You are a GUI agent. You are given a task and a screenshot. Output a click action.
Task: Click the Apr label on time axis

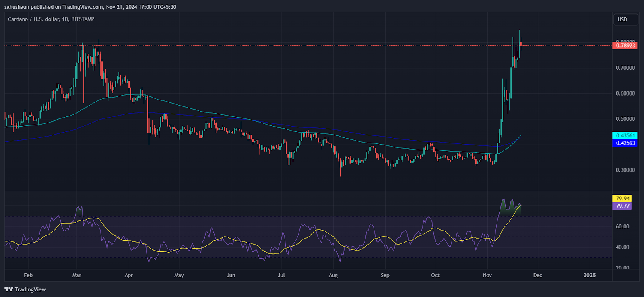tap(128, 275)
